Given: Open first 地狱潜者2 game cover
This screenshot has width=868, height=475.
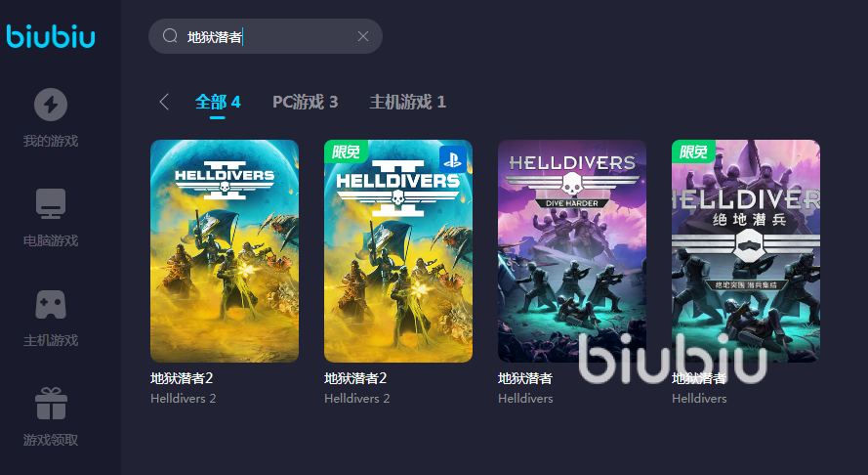Looking at the screenshot, I should pyautogui.click(x=225, y=251).
